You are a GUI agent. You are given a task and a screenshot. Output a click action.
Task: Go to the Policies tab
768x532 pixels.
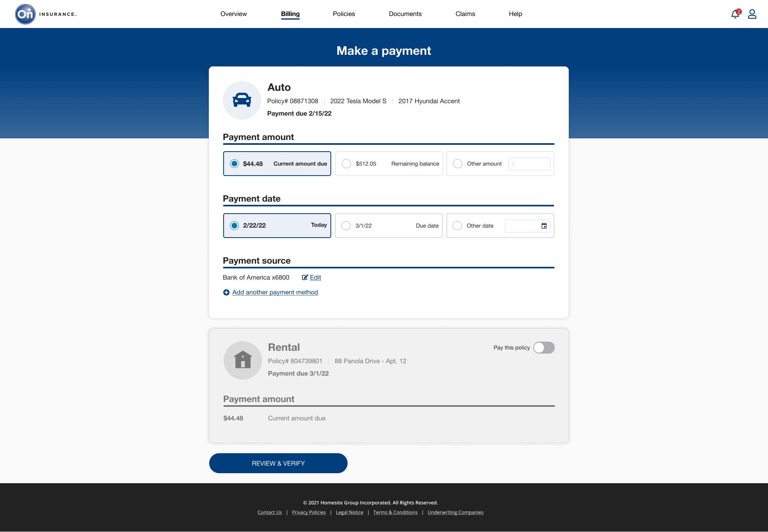click(x=344, y=14)
